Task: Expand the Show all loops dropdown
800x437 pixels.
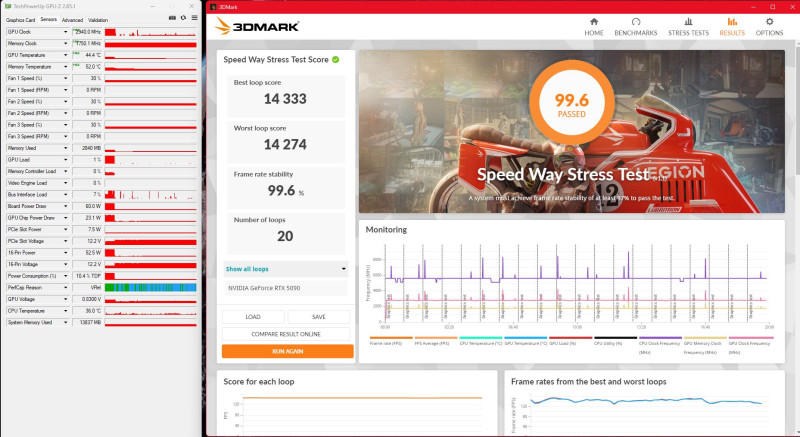Action: 286,269
